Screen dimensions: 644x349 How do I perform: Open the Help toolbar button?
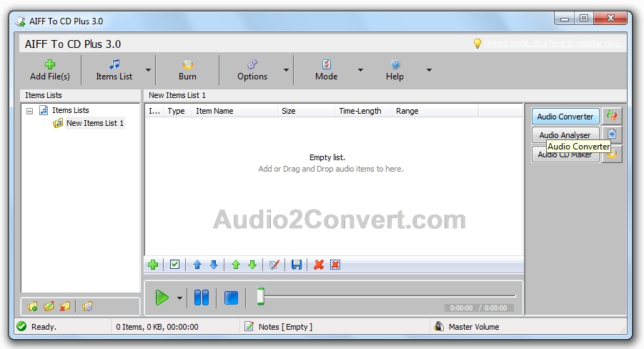[x=395, y=70]
